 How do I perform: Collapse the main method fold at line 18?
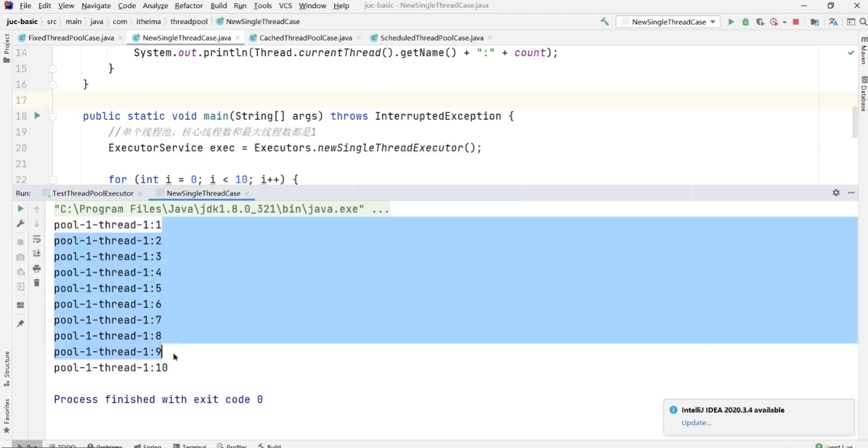(x=53, y=116)
